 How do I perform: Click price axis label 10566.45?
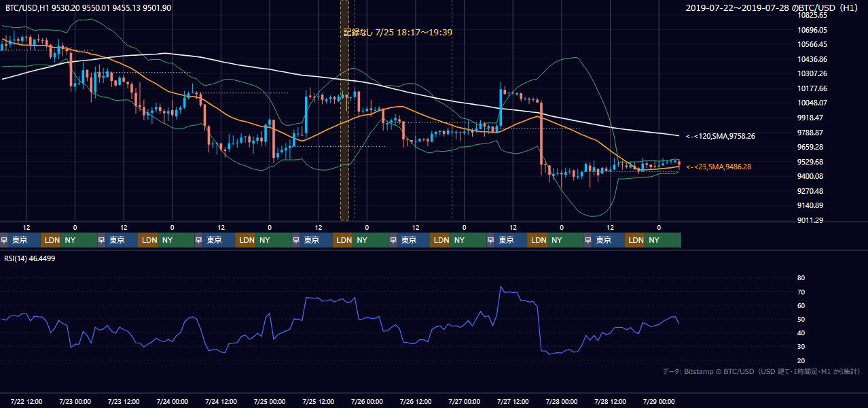812,44
